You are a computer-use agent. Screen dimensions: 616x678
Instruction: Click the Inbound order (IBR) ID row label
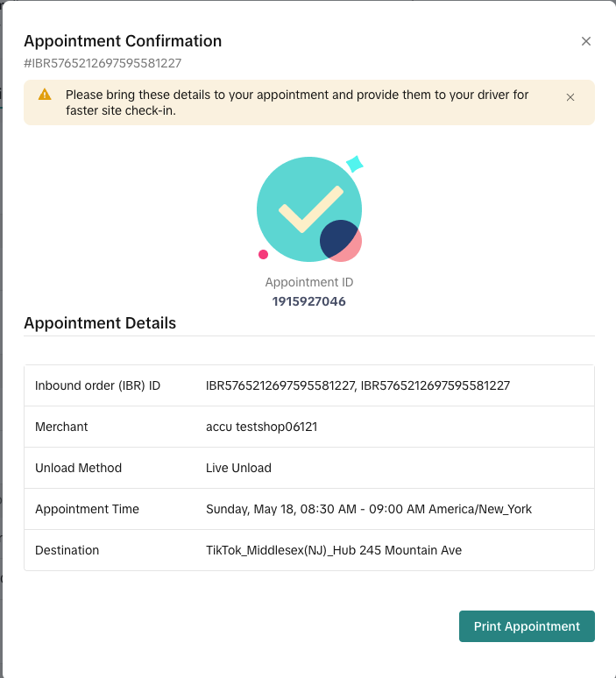coord(97,385)
